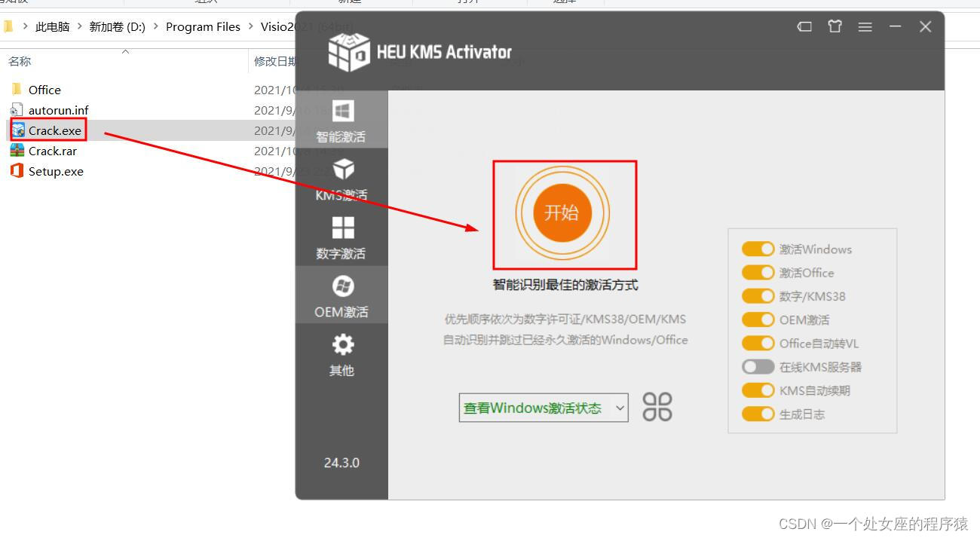
Task: Click Program Files in the breadcrumb path
Action: coord(203,26)
